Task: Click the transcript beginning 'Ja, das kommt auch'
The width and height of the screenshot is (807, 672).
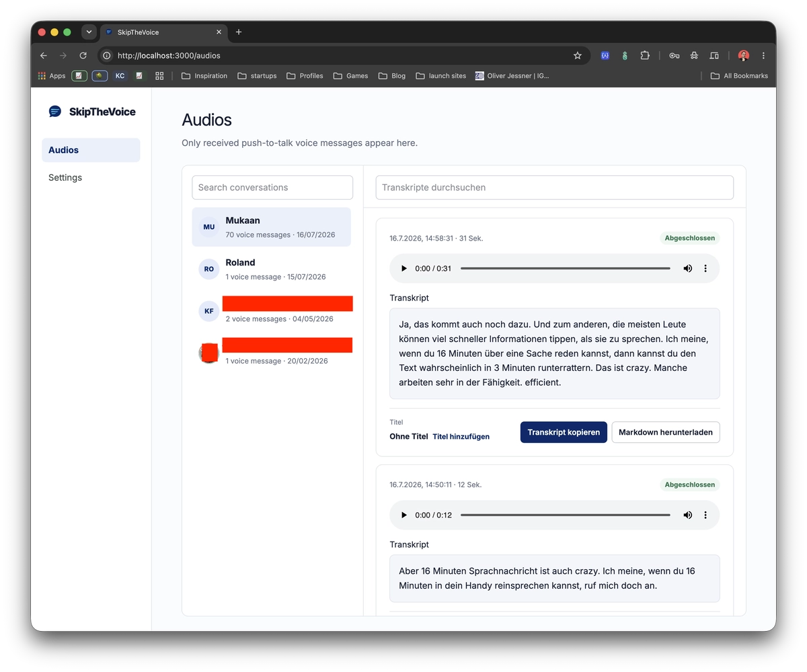Action: (555, 353)
